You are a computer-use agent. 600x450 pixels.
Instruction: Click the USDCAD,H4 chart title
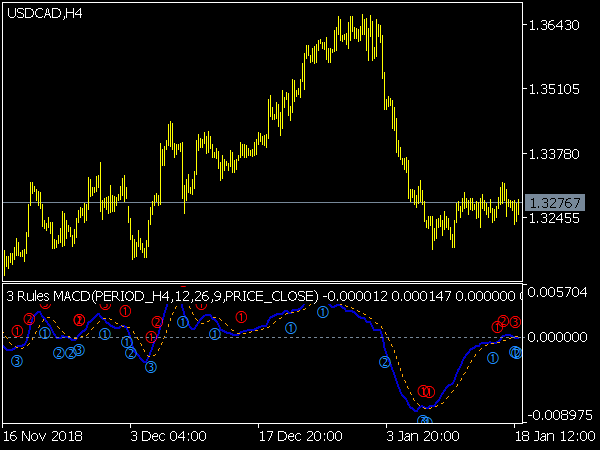click(x=45, y=14)
